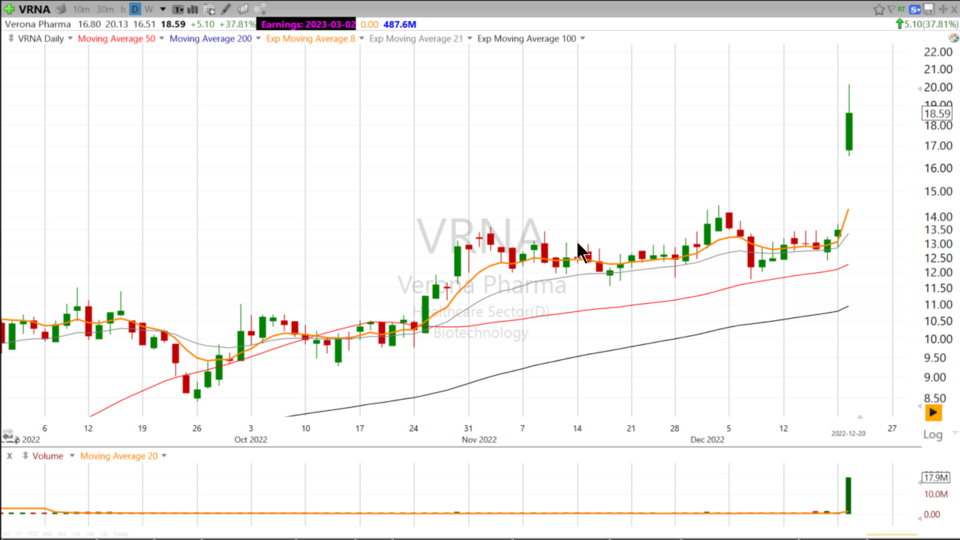Open Exp Moving Average 21 dropdown
960x540 pixels.
tap(470, 39)
